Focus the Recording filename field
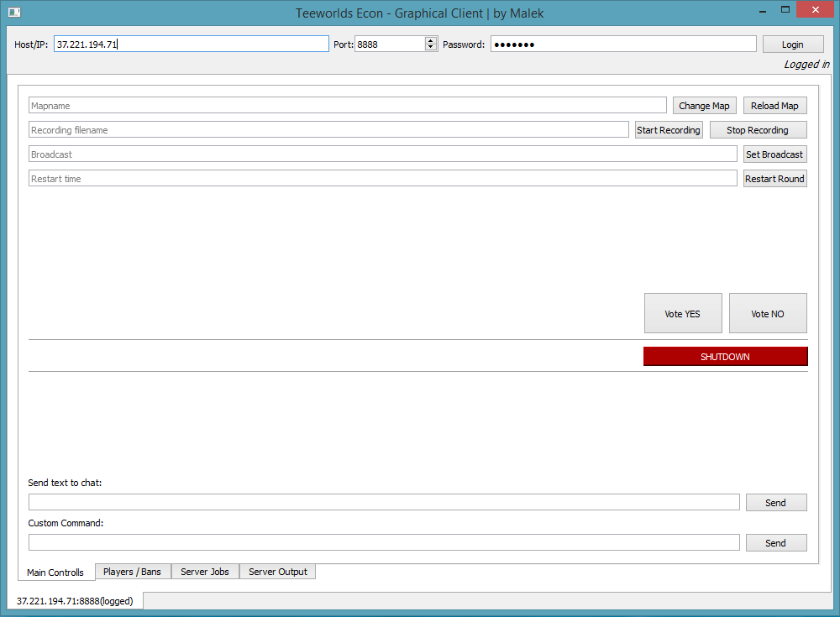Image resolution: width=840 pixels, height=617 pixels. point(328,129)
